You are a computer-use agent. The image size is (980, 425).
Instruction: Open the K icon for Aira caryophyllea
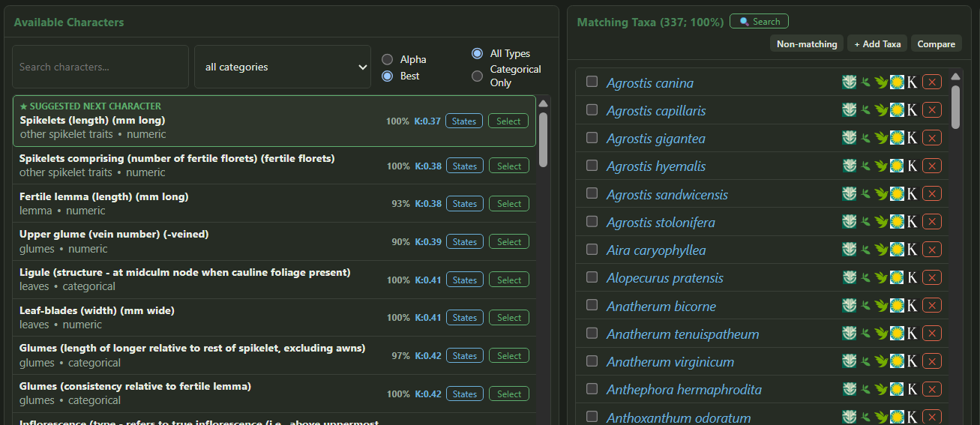click(912, 250)
